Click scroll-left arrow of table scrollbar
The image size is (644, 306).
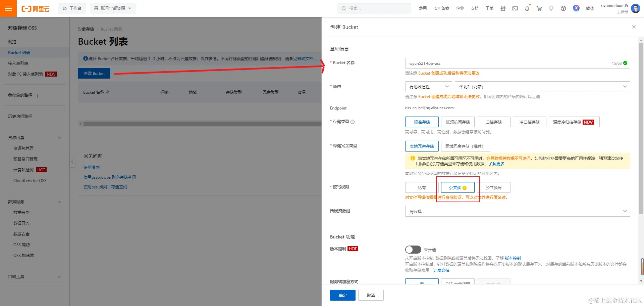pyautogui.click(x=80, y=124)
